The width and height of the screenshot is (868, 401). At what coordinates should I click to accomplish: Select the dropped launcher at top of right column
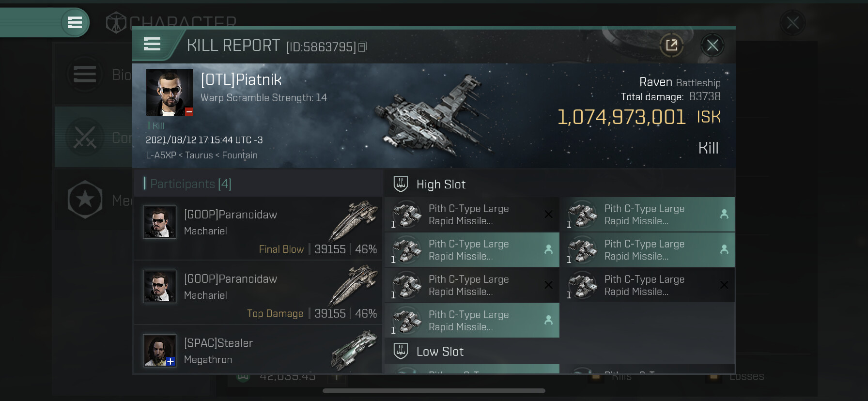pyautogui.click(x=648, y=215)
